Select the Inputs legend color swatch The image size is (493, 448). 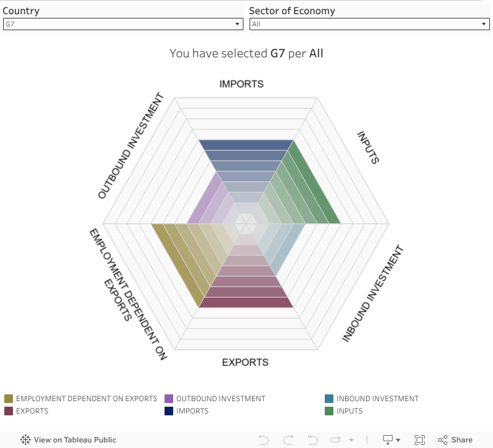tap(329, 411)
